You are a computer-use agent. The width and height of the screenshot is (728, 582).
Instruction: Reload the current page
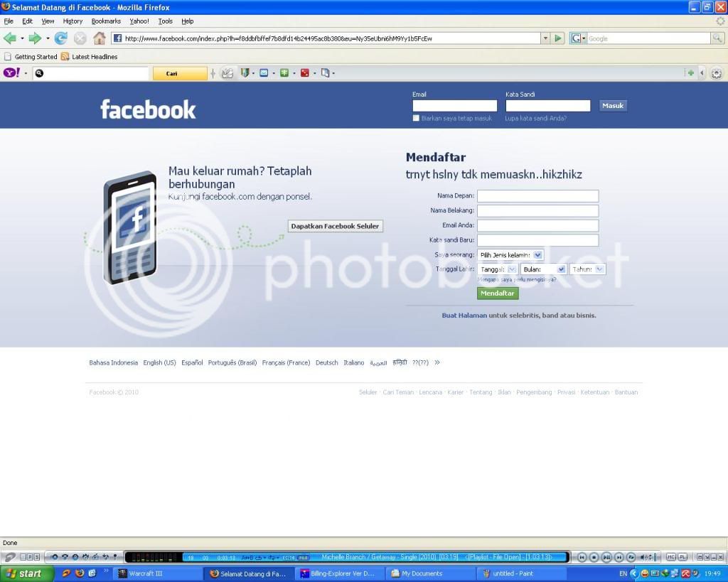pos(61,38)
